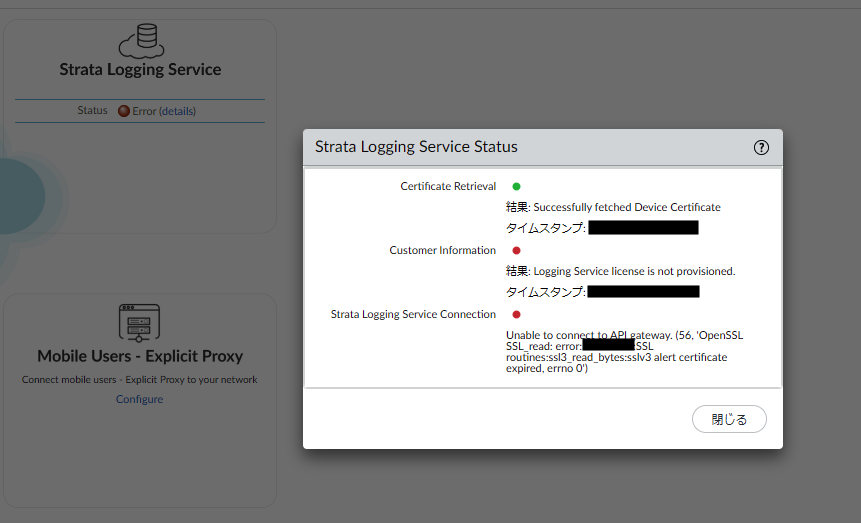
Task: Click the green Certificate Retrieval status dot
Action: (516, 186)
